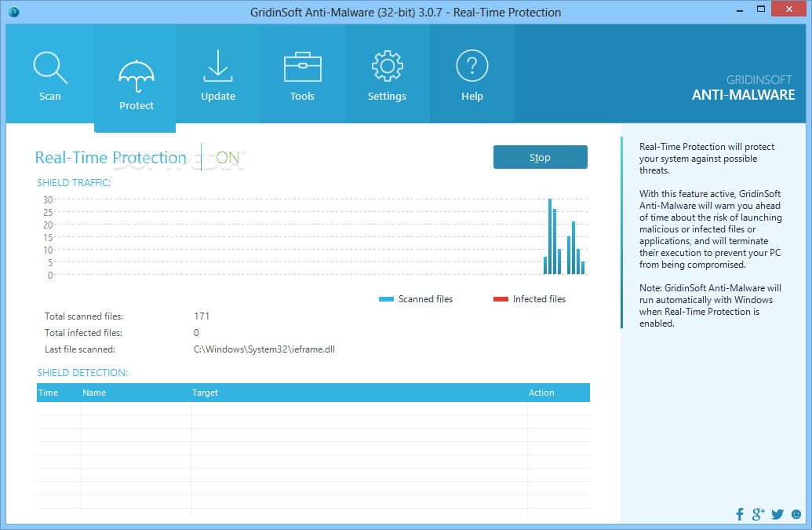Click the total scanned files value 171
Viewport: 812px width, 530px height.
click(202, 316)
